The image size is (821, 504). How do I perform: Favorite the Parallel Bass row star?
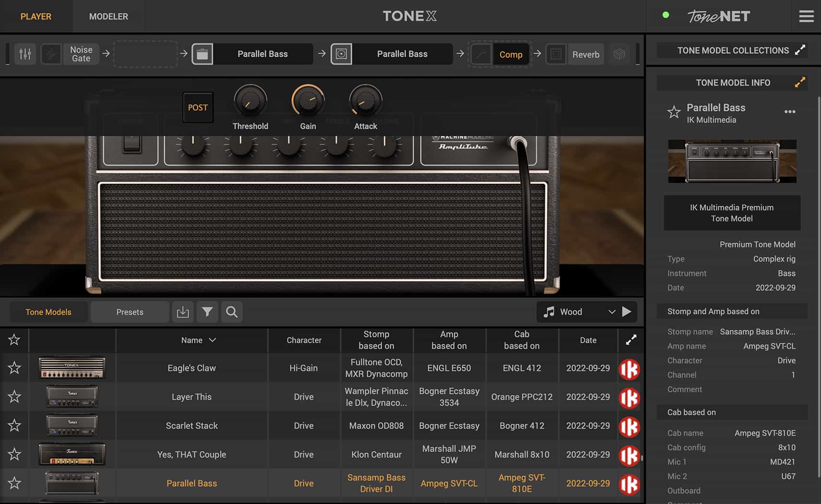coord(14,483)
